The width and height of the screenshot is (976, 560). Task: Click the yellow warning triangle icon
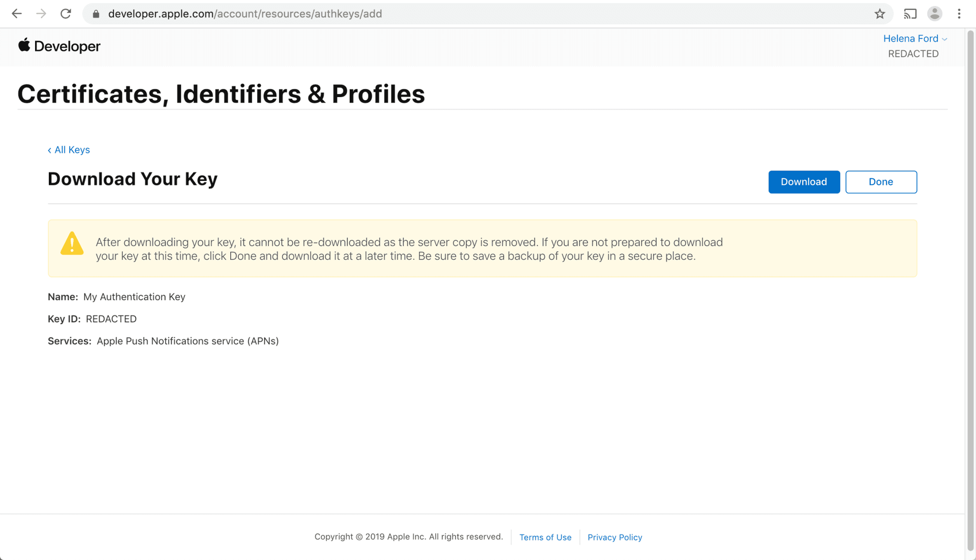(72, 243)
